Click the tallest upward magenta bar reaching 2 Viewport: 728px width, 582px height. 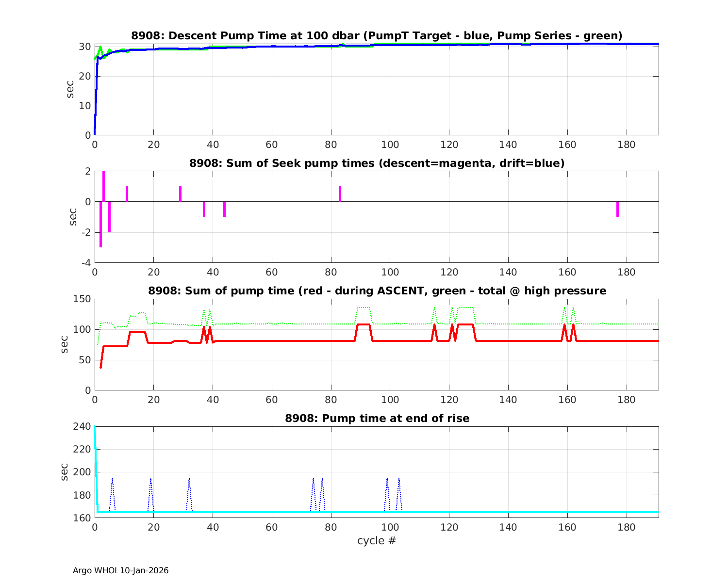(103, 186)
